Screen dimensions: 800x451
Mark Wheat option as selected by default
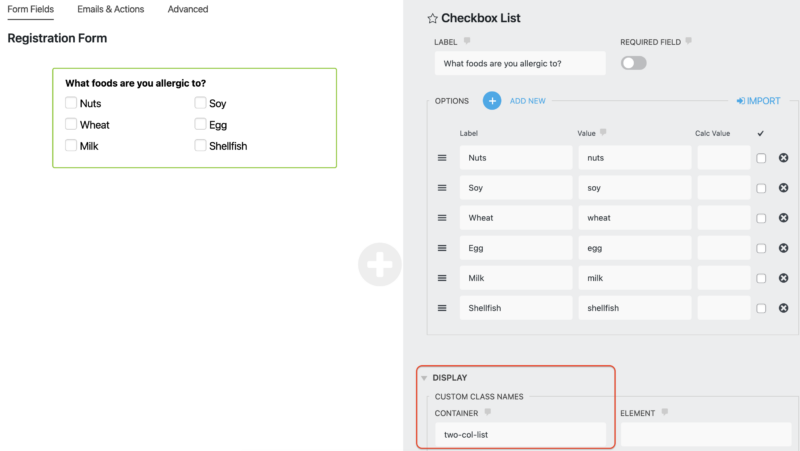761,218
